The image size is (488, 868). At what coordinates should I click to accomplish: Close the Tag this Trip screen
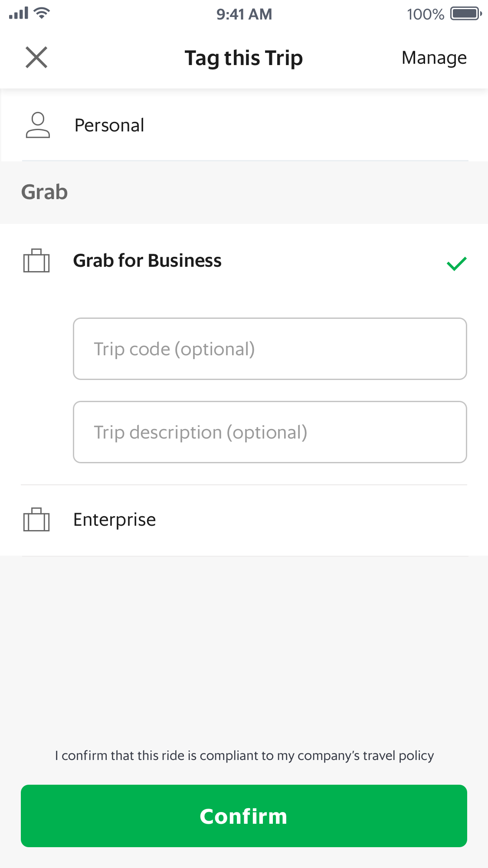tap(36, 58)
